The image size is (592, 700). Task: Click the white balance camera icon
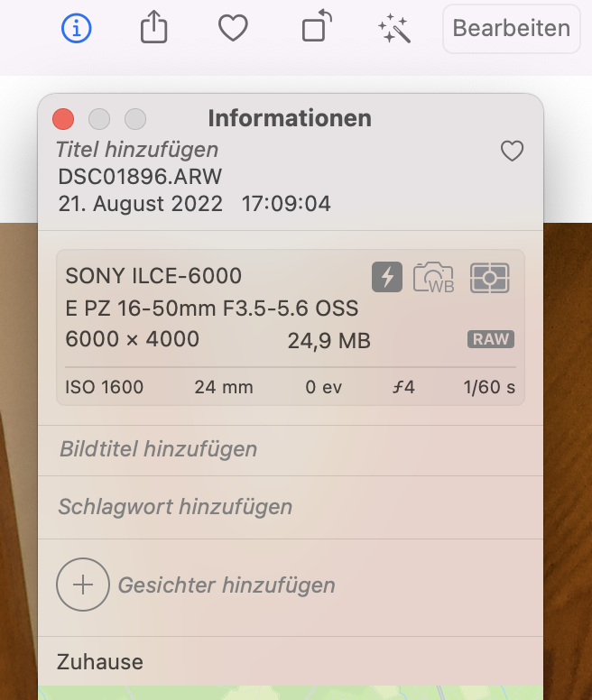[x=434, y=277]
